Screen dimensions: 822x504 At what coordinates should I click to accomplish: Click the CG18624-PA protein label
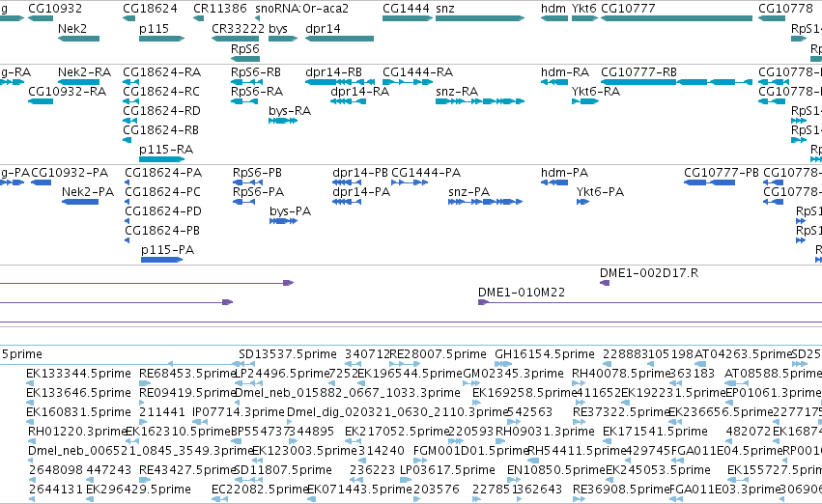[x=163, y=173]
